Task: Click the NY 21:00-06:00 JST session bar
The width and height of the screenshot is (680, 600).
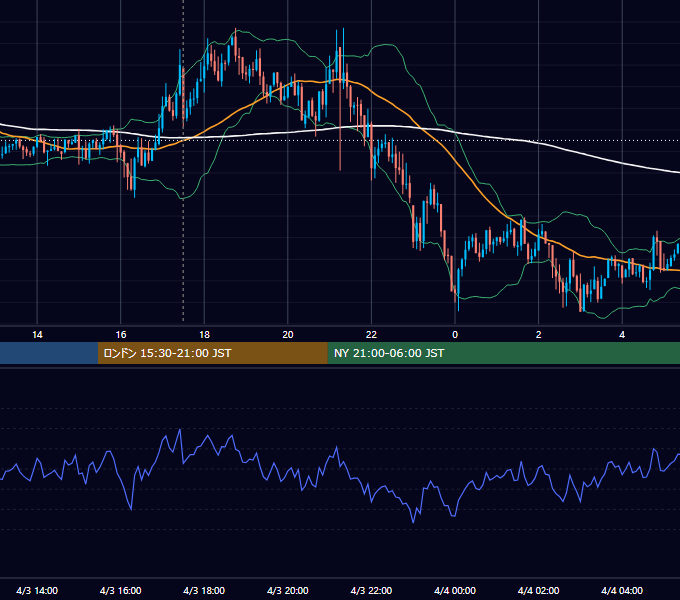Action: coord(503,353)
